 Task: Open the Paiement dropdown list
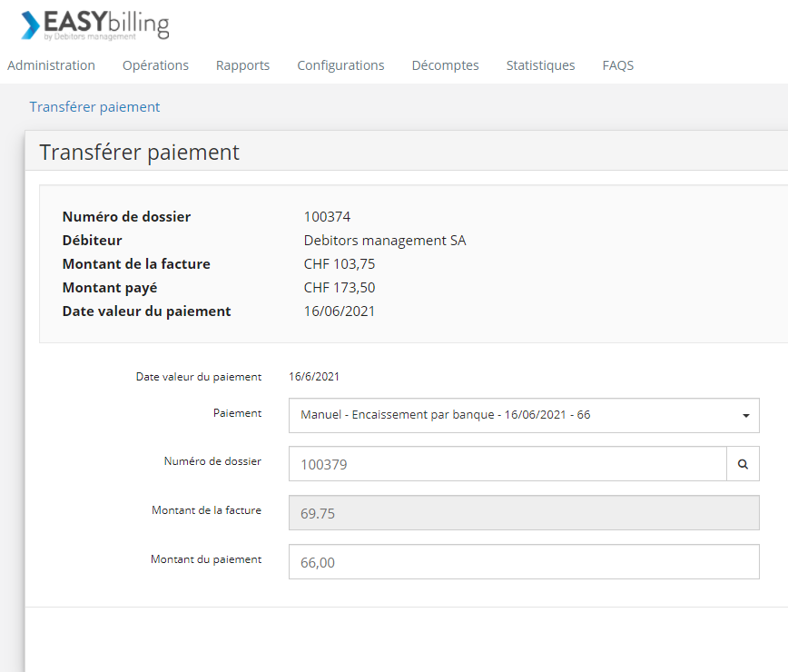point(524,415)
